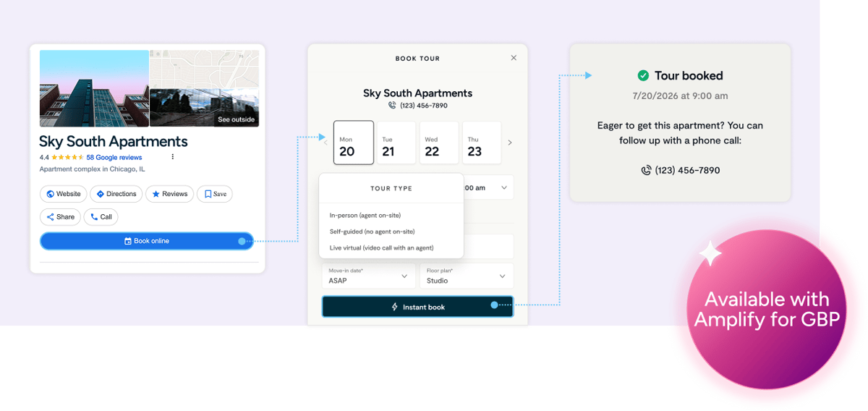868x411 pixels.
Task: Click the Share icon
Action: tap(50, 216)
